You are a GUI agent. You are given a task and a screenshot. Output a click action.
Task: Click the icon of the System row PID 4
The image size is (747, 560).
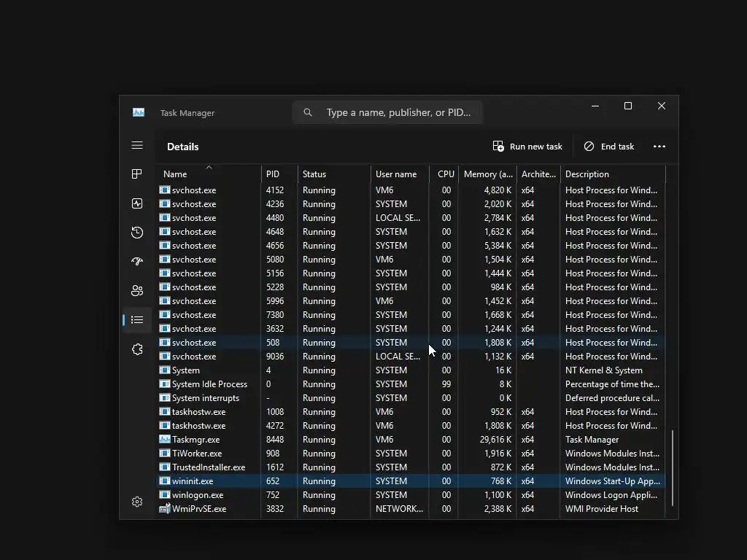[164, 370]
